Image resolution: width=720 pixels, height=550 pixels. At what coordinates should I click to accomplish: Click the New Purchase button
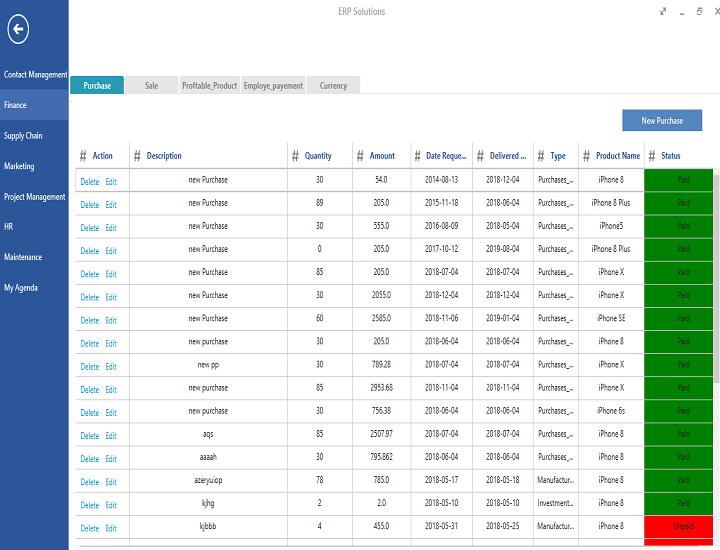(x=662, y=120)
